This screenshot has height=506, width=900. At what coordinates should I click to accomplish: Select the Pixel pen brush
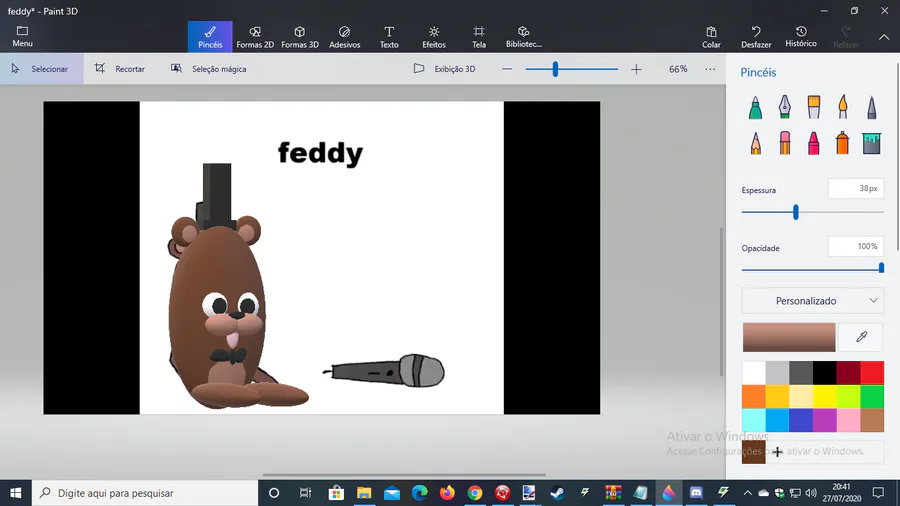click(871, 107)
